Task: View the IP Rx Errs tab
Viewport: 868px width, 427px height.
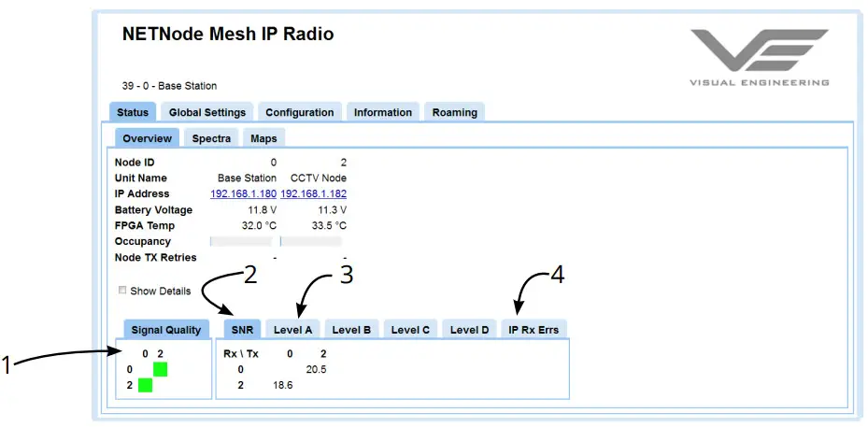Action: tap(534, 330)
